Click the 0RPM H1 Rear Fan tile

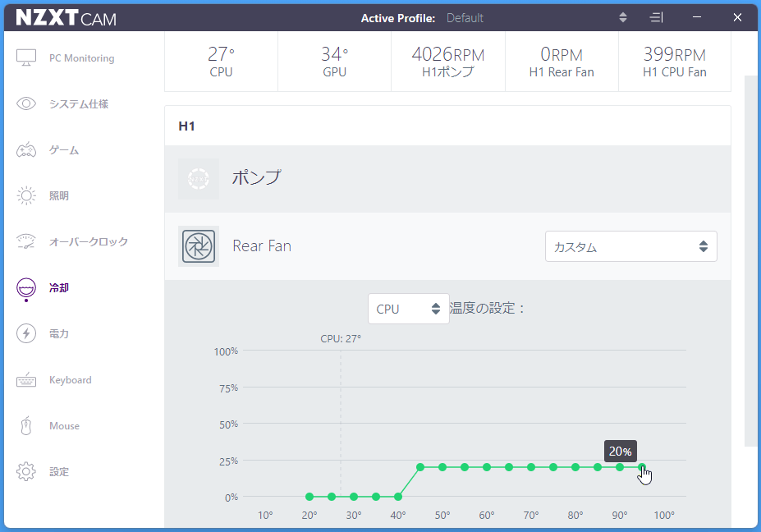[x=562, y=61]
